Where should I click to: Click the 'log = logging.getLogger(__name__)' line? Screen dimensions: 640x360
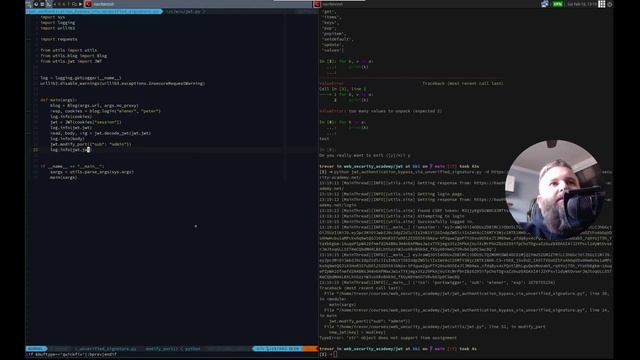[x=80, y=78]
